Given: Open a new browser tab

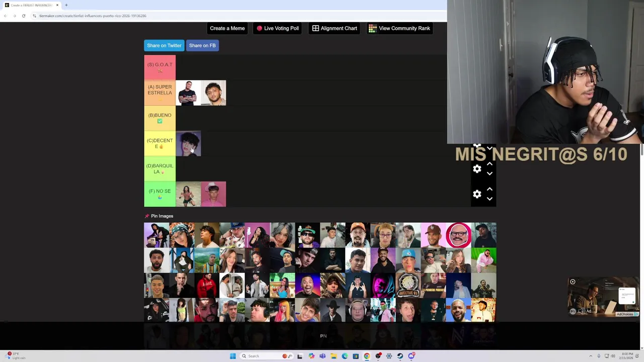Looking at the screenshot, I should (66, 5).
